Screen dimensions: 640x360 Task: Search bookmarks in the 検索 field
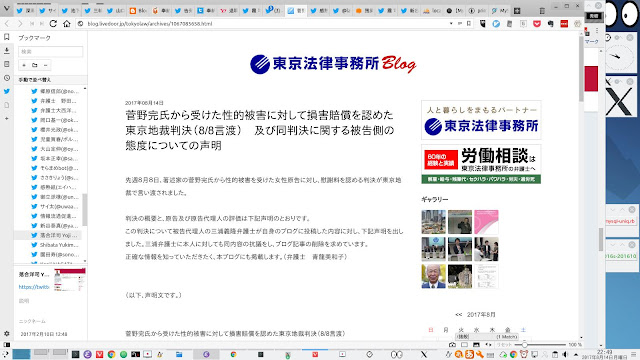[51, 51]
